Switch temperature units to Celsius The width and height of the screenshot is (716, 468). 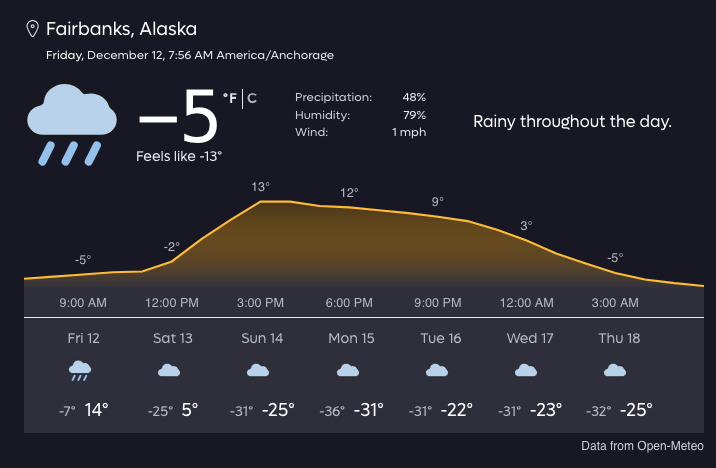pos(252,98)
